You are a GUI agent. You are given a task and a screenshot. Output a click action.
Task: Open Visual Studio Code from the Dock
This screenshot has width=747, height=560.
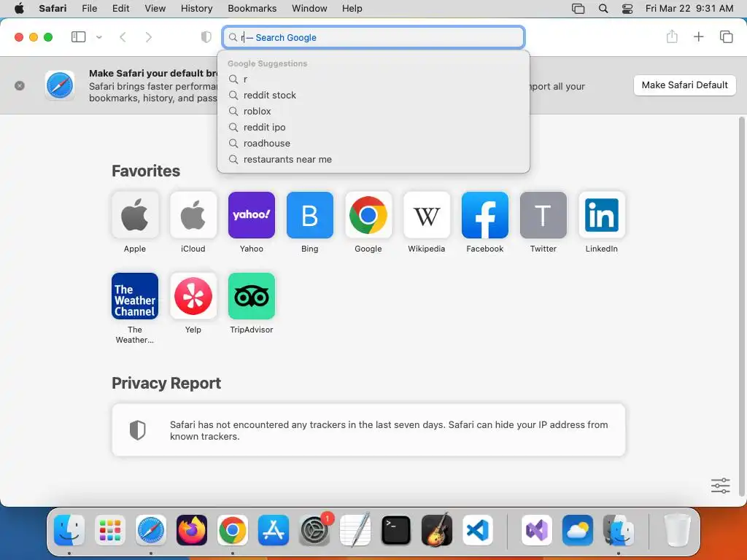tap(478, 530)
